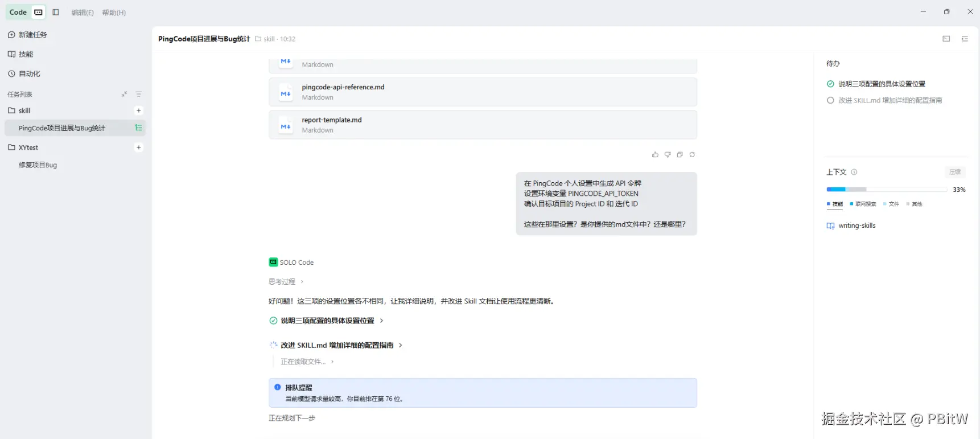Regenerate the response with the refresh icon

[692, 154]
